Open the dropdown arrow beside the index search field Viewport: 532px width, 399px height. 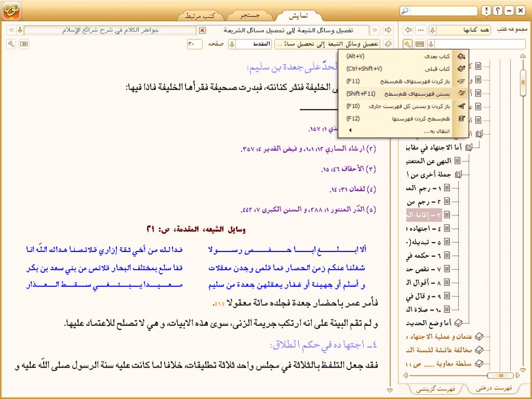(431, 44)
